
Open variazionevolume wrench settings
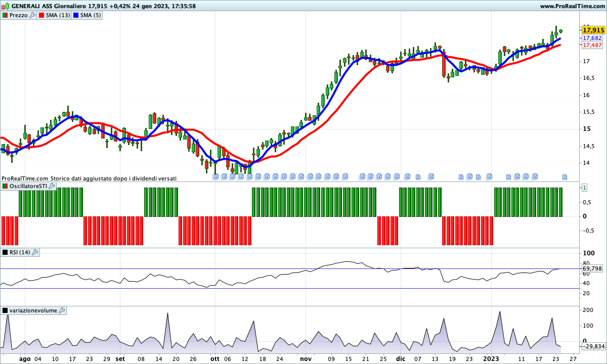(x=62, y=310)
